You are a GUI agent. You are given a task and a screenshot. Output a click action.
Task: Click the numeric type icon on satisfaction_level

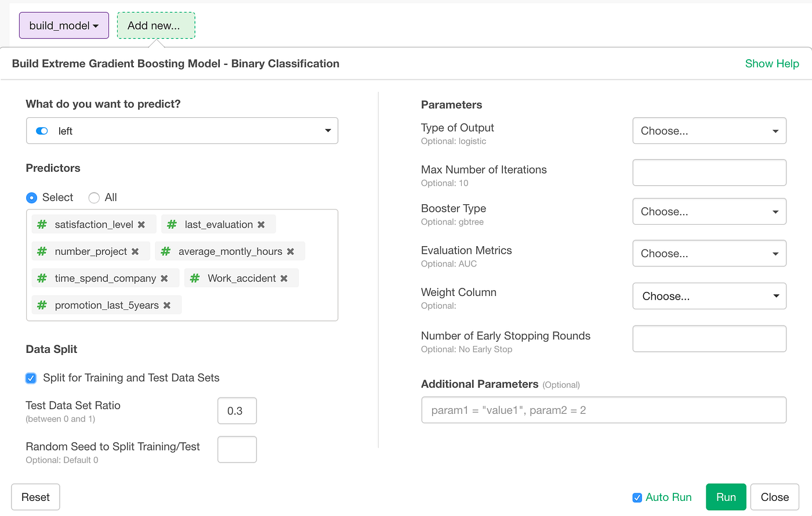[41, 223]
